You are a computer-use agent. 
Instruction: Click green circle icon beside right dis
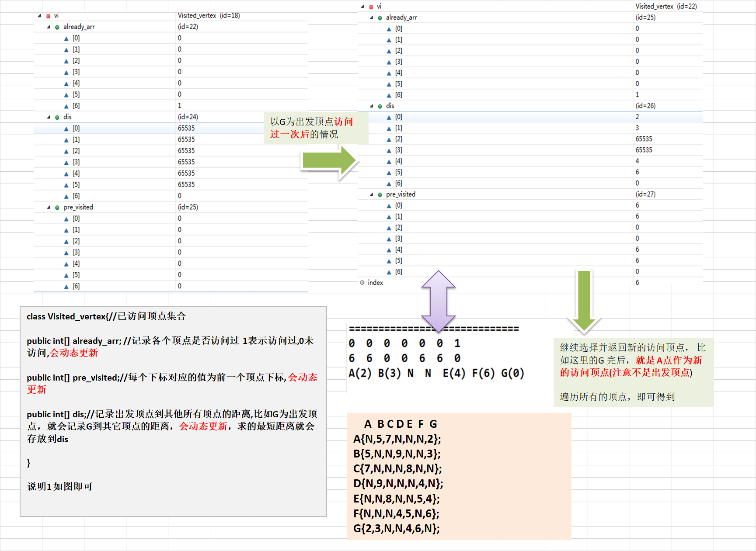[380, 106]
